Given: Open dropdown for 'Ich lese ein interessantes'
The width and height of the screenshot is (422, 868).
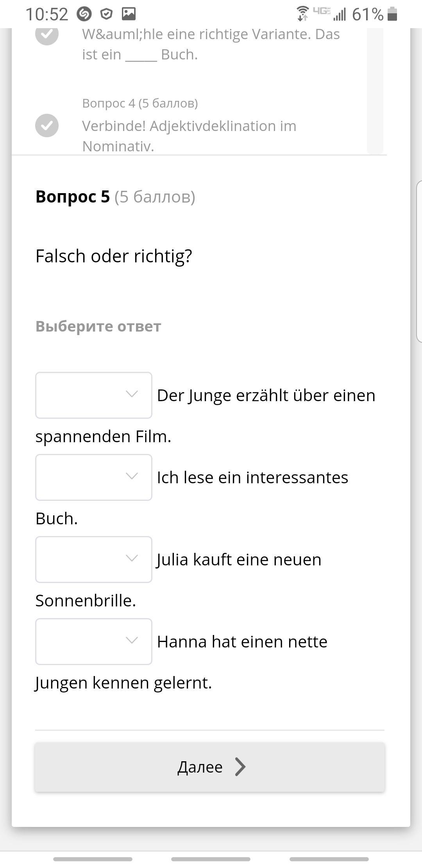Looking at the screenshot, I should coord(94,477).
